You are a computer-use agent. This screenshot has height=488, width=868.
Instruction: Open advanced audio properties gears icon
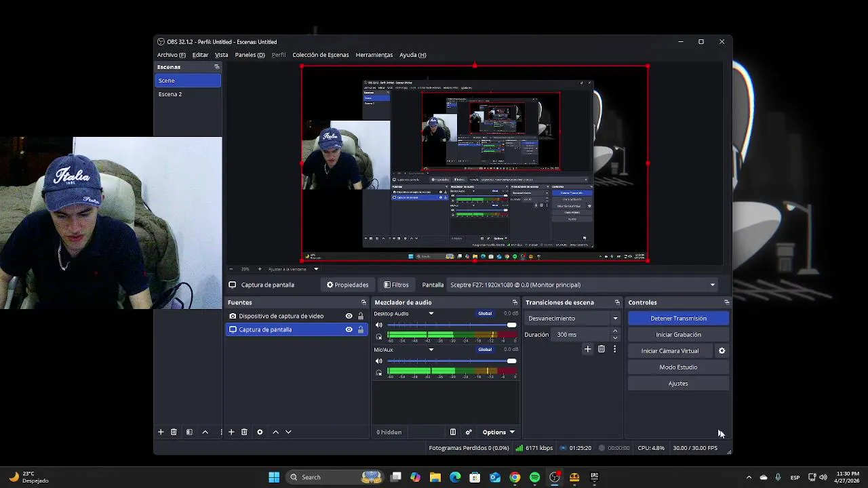(x=469, y=432)
